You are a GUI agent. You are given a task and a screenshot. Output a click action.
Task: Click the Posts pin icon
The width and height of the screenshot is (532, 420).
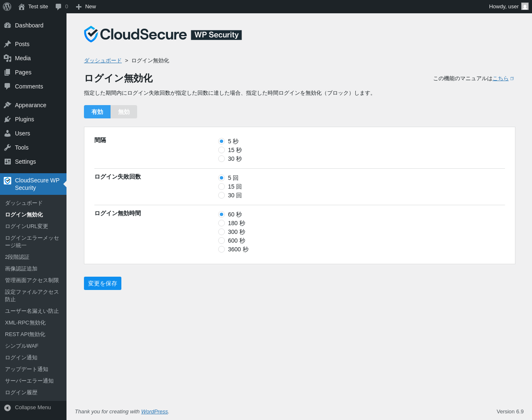pos(7,44)
